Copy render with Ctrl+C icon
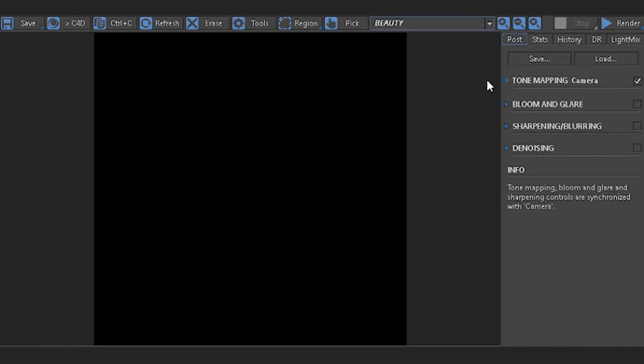644x364 pixels. pyautogui.click(x=99, y=23)
